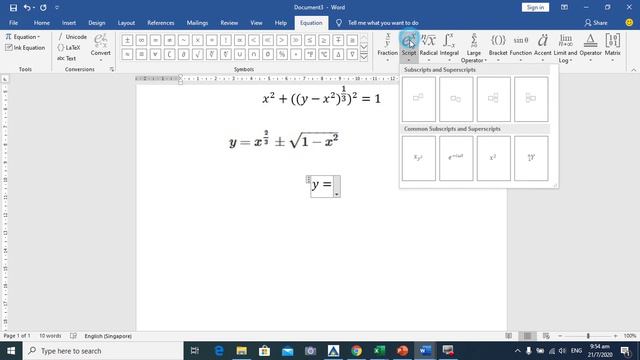640x360 pixels.
Task: Insert the partial differential symbol
Action: click(183, 54)
